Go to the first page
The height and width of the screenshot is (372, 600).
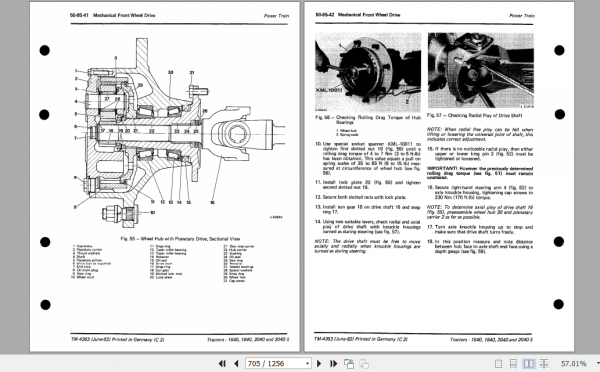[222, 364]
